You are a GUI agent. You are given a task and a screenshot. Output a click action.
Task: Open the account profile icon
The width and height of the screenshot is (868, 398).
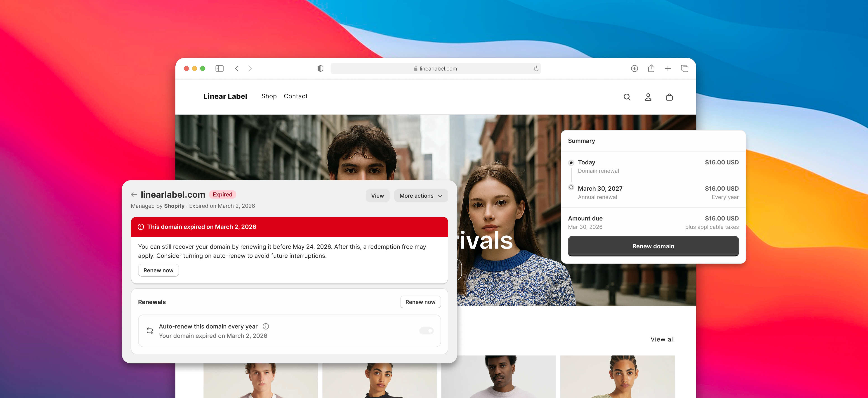click(x=648, y=97)
